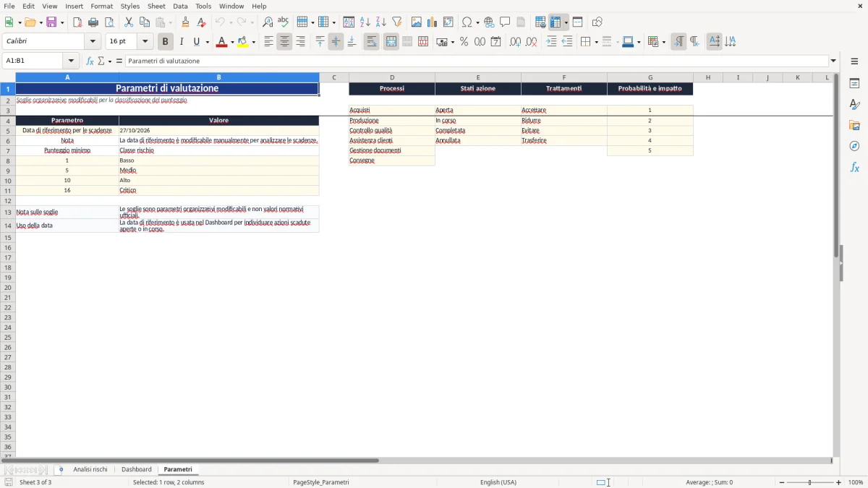The image size is (868, 488).
Task: Toggle Wrap Text
Action: (371, 42)
